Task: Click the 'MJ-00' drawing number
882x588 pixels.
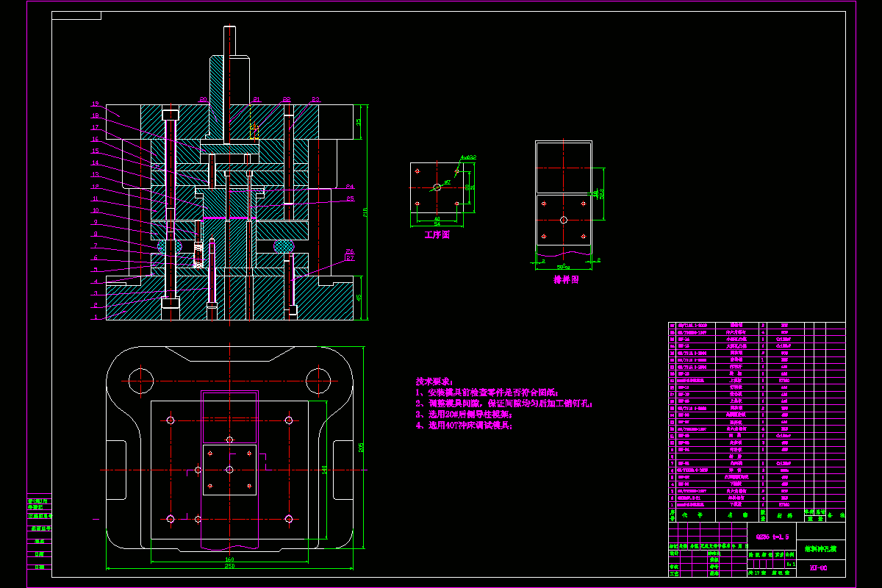Action: pos(818,567)
